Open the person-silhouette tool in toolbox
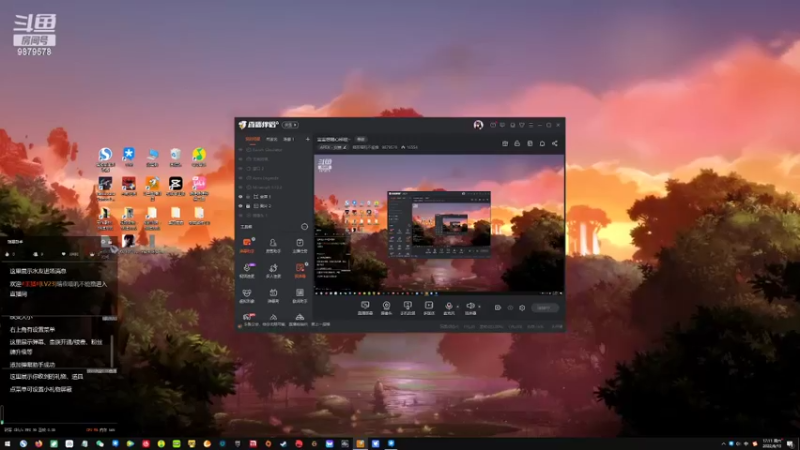 pyautogui.click(x=273, y=245)
